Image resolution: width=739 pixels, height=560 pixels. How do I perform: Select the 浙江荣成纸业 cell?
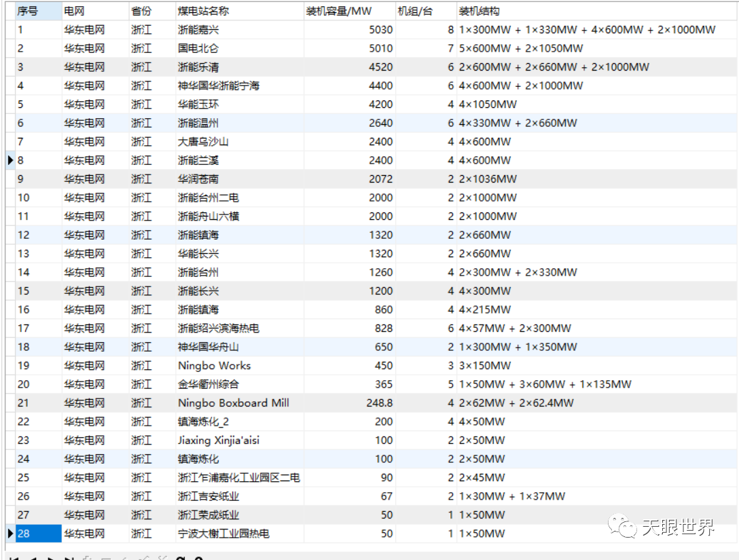tap(239, 515)
